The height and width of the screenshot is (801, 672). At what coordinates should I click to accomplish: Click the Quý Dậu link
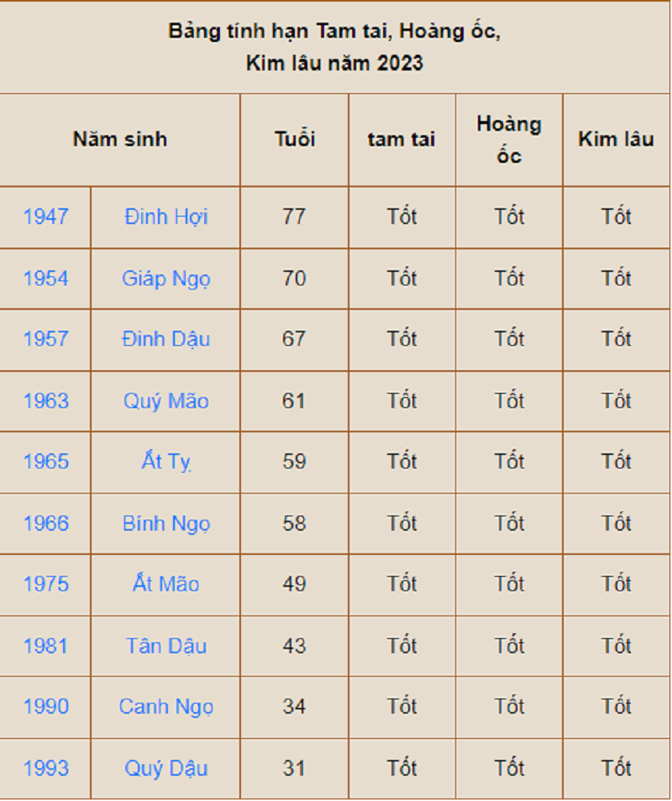[165, 767]
